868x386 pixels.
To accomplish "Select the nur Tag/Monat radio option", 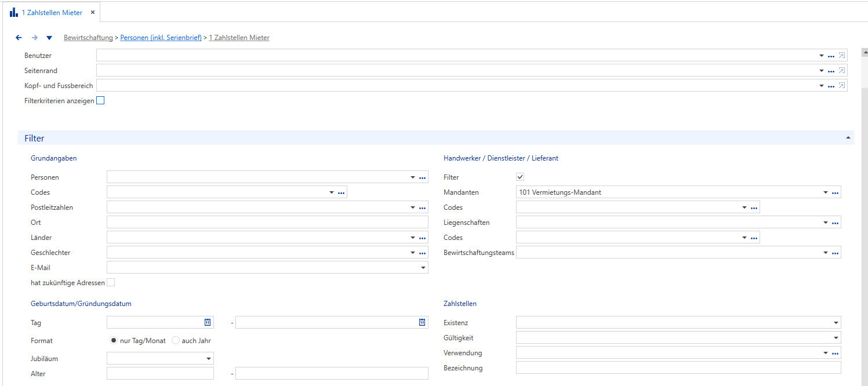I will click(114, 341).
